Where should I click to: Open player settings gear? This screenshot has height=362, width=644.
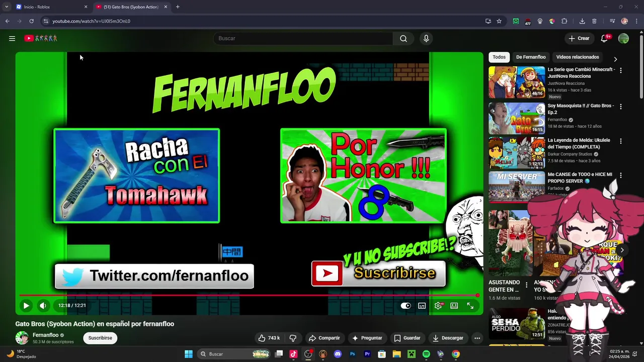(x=438, y=305)
